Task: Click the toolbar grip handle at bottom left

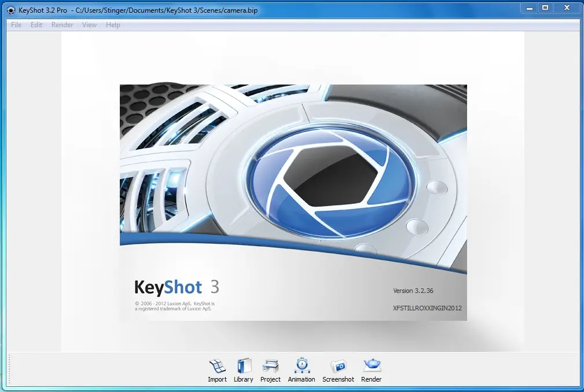Action: (x=9, y=369)
